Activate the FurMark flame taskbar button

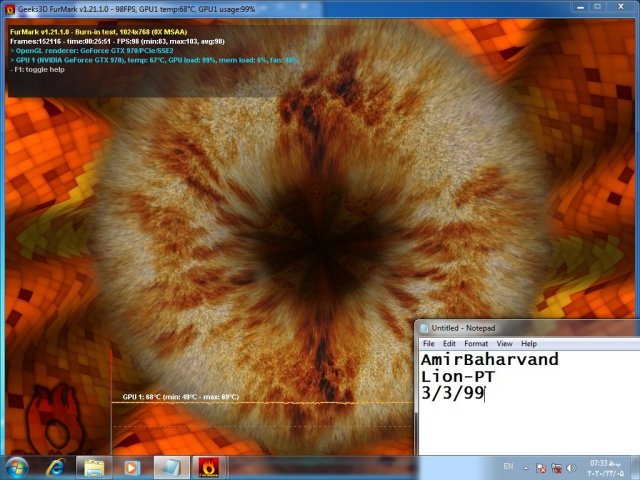(209, 467)
